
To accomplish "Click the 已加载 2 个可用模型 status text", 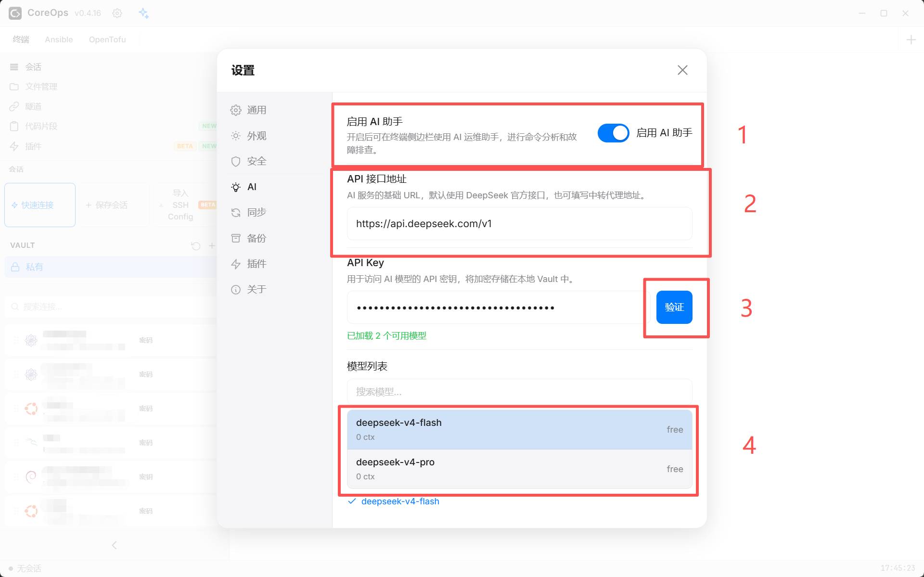I will click(386, 336).
